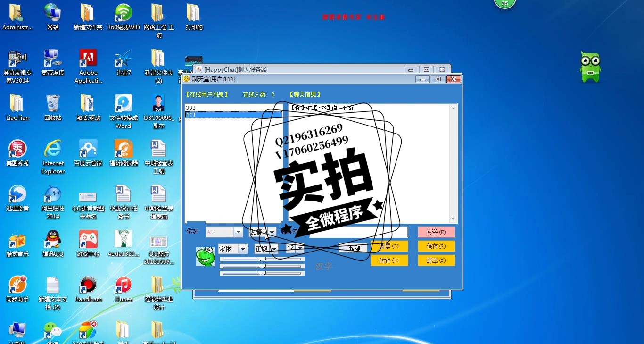Open the 打印的 folder icon
This screenshot has height=344, width=644.
pos(194,17)
